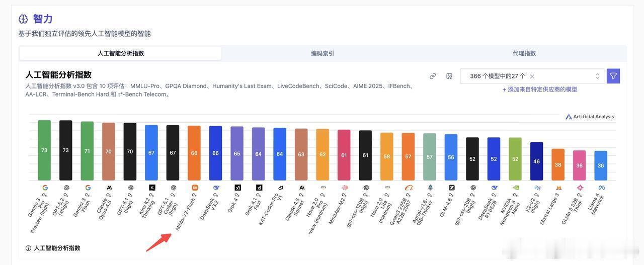The width and height of the screenshot is (644, 265).
Task: Expand the 366 个模型中的27 个 dropdown
Action: point(532,76)
